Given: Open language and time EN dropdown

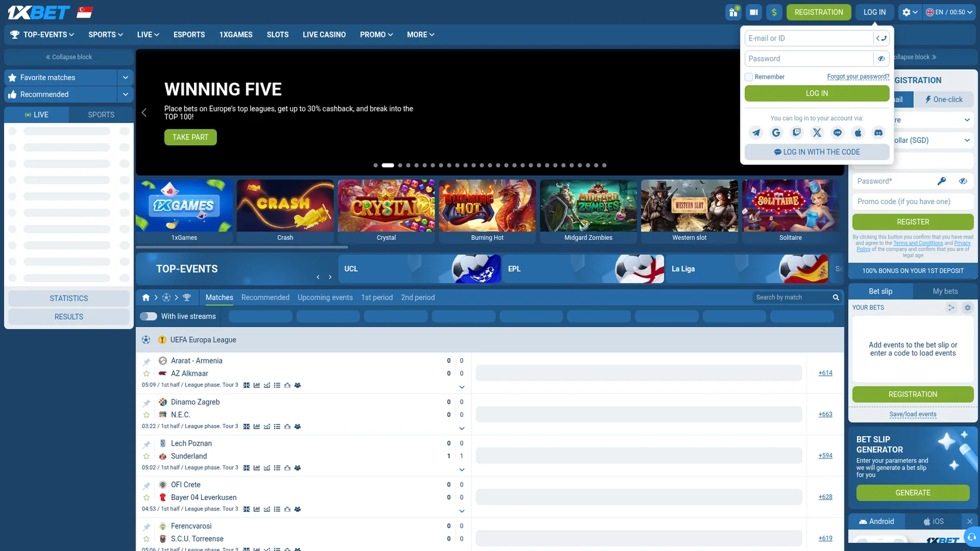Looking at the screenshot, I should pyautogui.click(x=949, y=12).
